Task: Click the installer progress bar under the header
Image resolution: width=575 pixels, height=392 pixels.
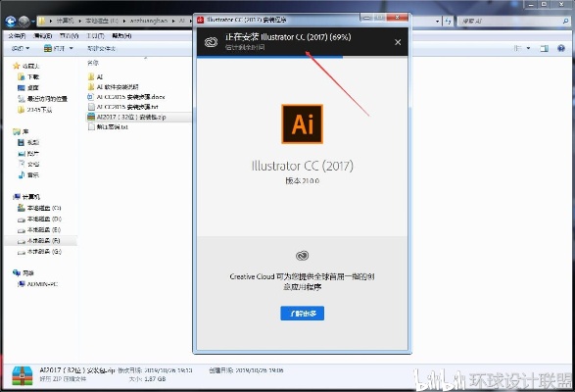Action: coord(302,57)
